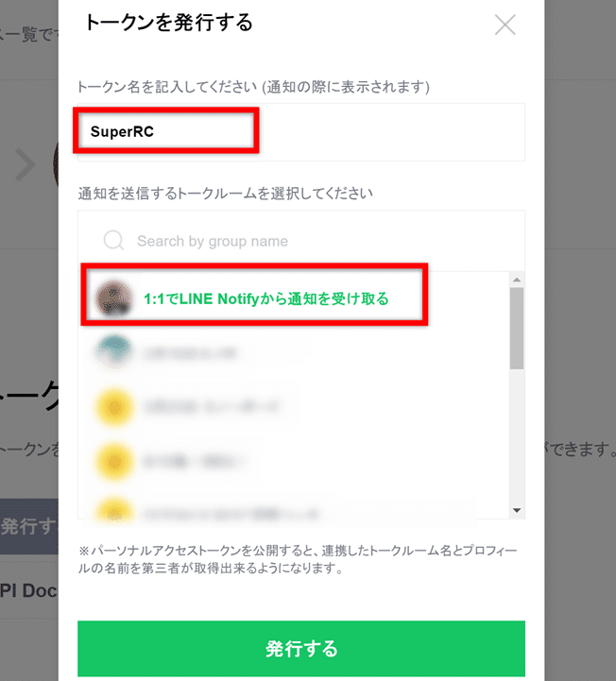Select the first yellow avatar talk room

click(x=113, y=407)
